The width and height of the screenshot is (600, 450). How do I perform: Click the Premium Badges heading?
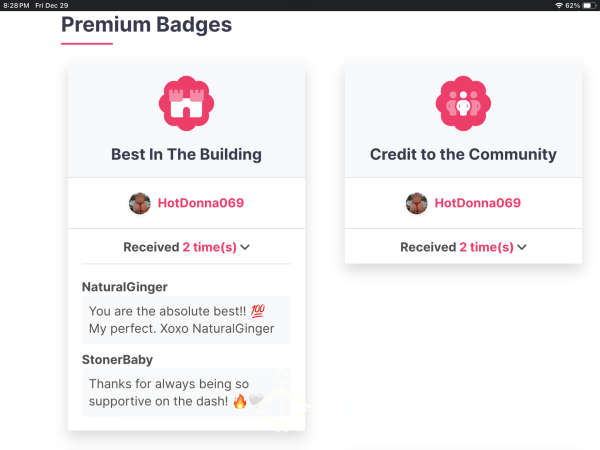tap(147, 25)
